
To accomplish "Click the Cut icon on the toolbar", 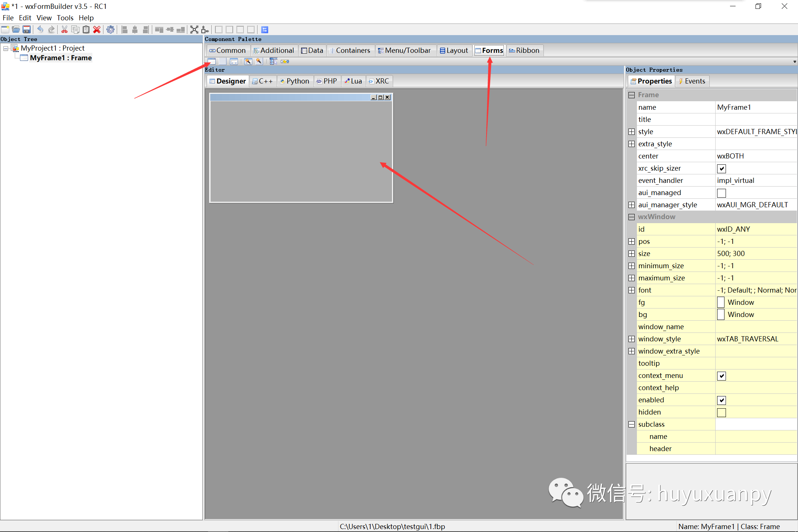I will (x=64, y=30).
